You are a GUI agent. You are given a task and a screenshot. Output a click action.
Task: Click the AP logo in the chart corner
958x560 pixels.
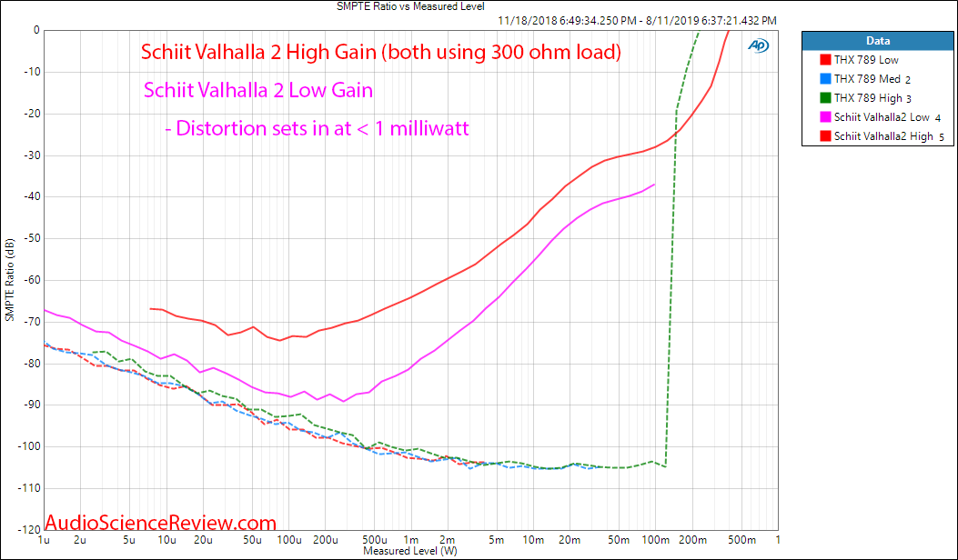[x=758, y=45]
